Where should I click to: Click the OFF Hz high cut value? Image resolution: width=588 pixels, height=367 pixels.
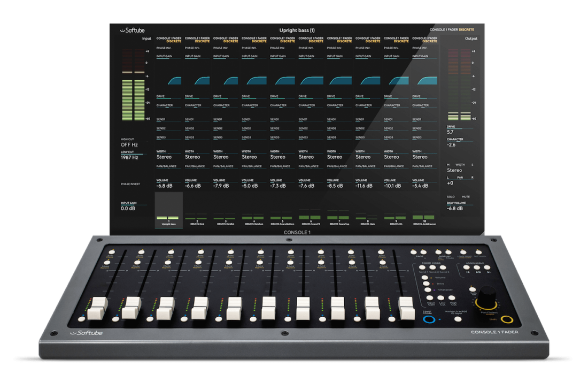point(129,145)
